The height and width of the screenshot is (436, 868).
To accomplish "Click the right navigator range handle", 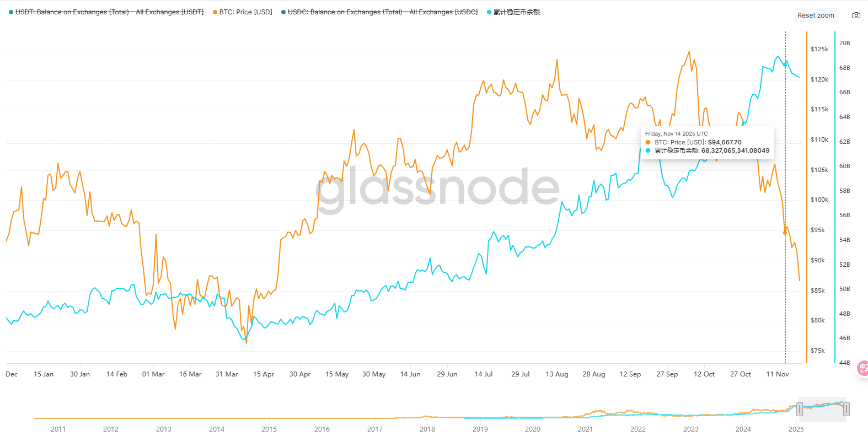I will [x=846, y=409].
